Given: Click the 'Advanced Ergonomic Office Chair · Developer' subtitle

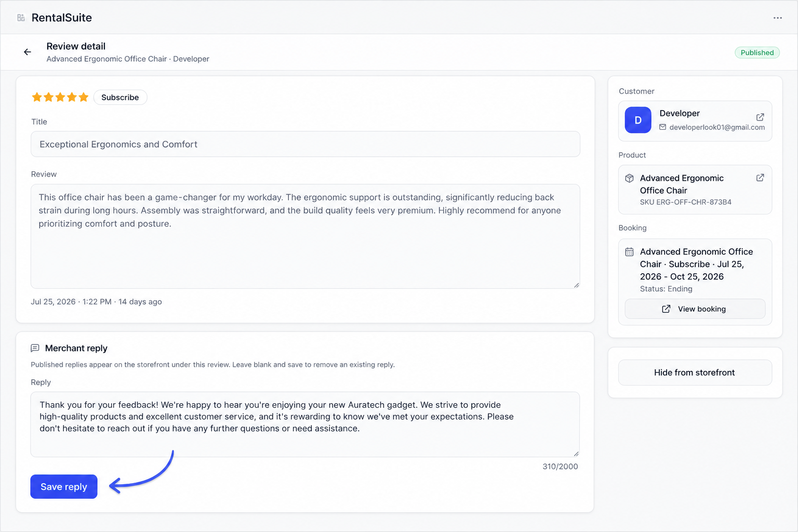Looking at the screenshot, I should pyautogui.click(x=128, y=59).
